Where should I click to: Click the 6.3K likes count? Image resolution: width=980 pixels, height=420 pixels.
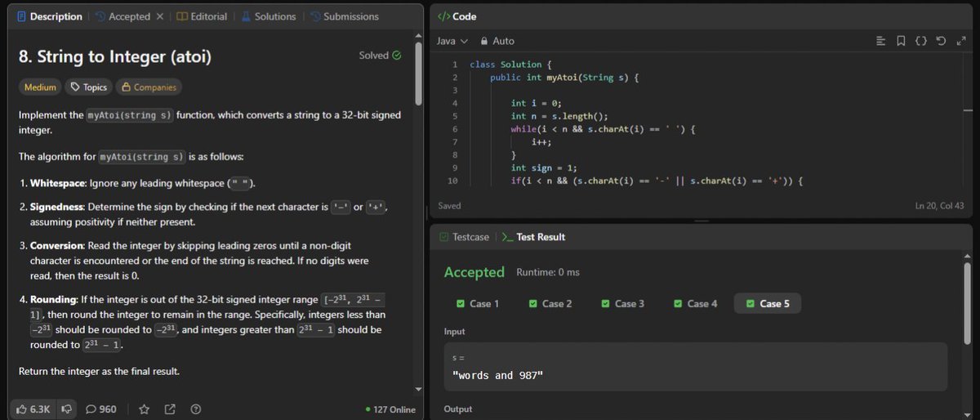(x=40, y=409)
